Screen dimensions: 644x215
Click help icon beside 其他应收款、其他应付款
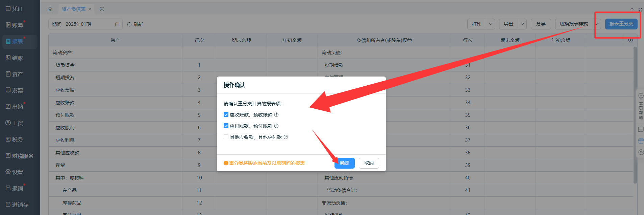[286, 137]
